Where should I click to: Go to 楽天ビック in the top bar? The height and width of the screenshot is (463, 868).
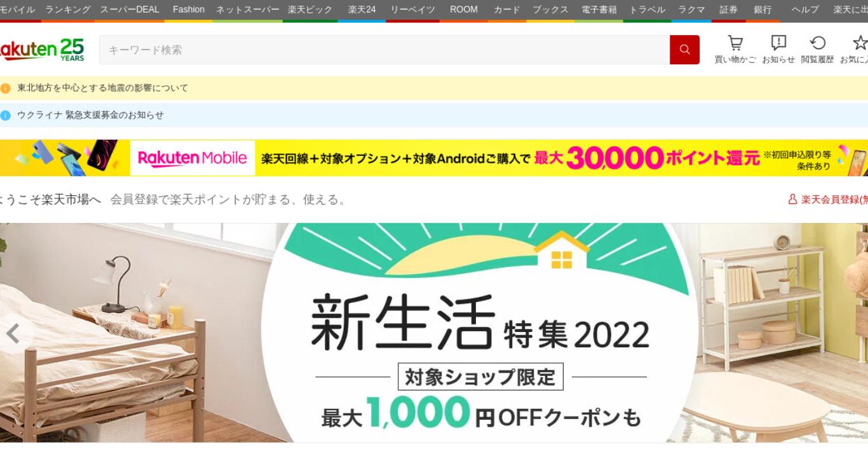tap(310, 10)
